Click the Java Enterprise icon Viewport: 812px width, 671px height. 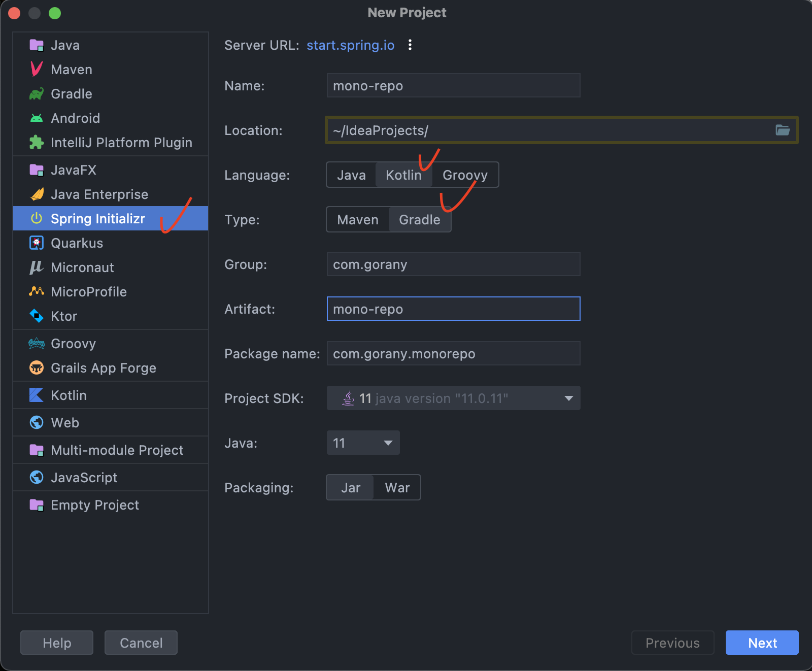[37, 194]
